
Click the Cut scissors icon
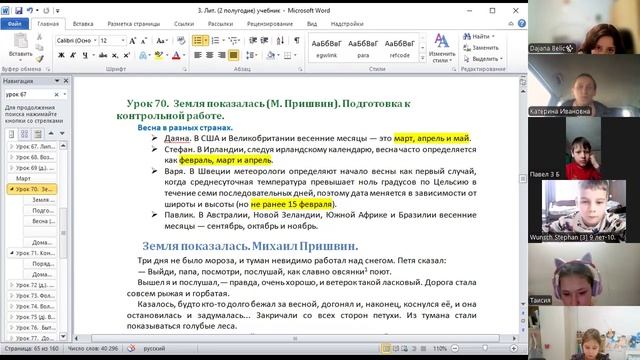click(x=40, y=37)
